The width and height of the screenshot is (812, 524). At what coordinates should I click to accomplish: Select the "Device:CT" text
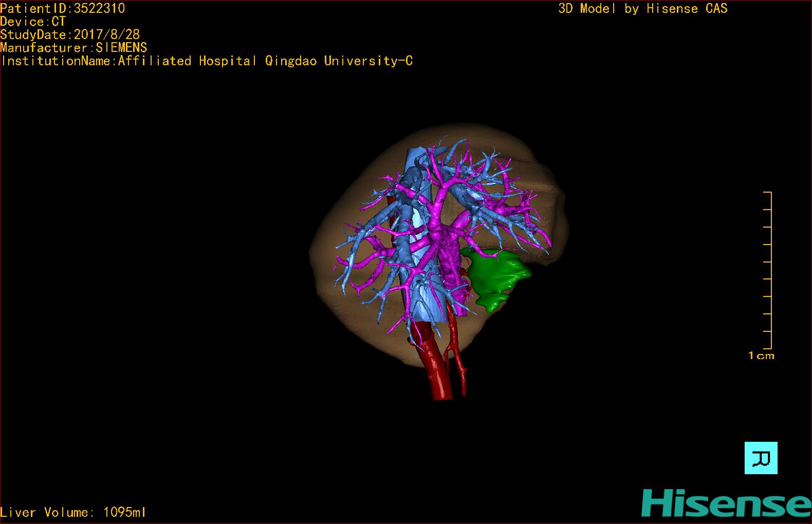click(33, 22)
